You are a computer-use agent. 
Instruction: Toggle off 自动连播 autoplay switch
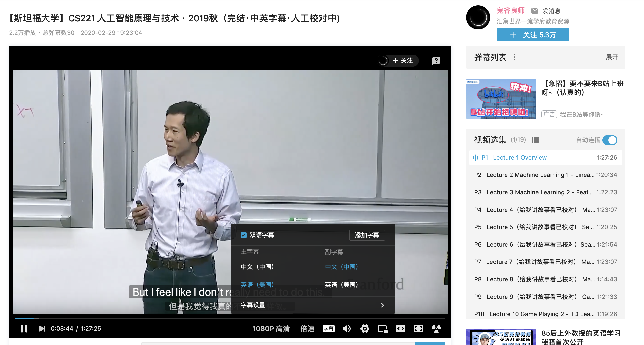[610, 140]
